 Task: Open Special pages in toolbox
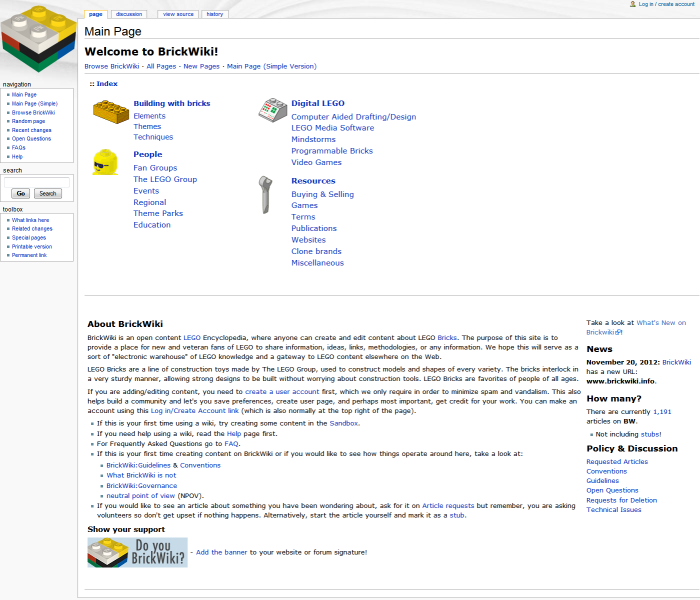point(29,238)
